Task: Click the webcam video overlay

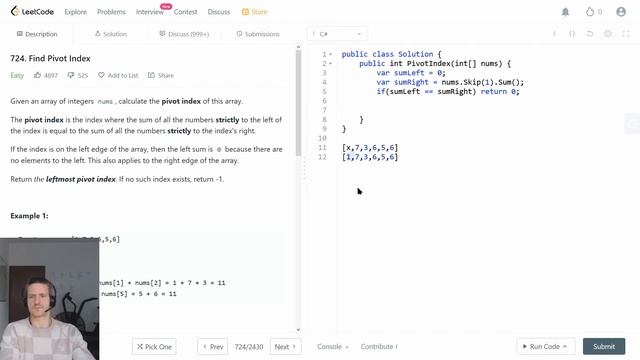Action: [49, 299]
